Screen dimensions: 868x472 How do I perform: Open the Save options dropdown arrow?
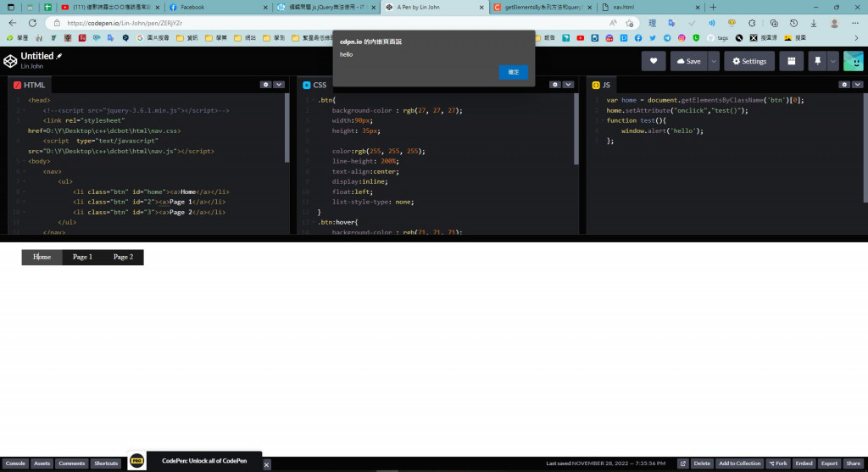(x=714, y=61)
